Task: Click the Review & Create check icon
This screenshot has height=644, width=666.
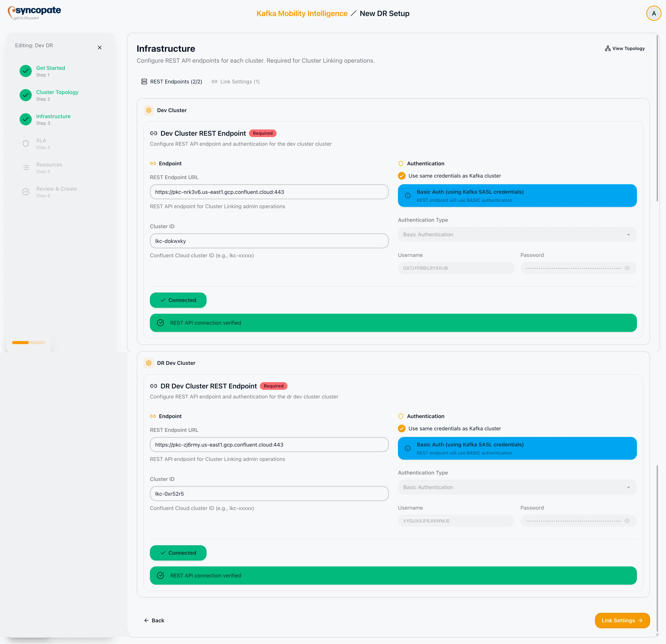Action: [25, 192]
